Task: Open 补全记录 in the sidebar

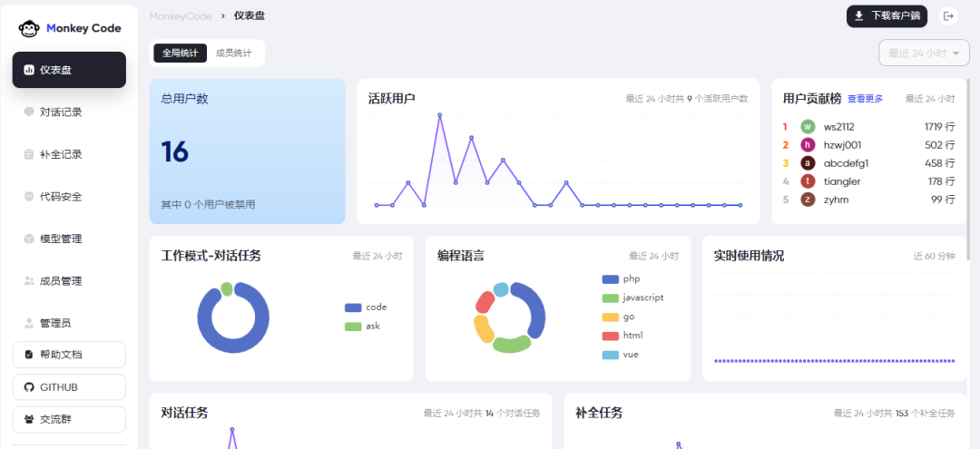Action: click(69, 154)
